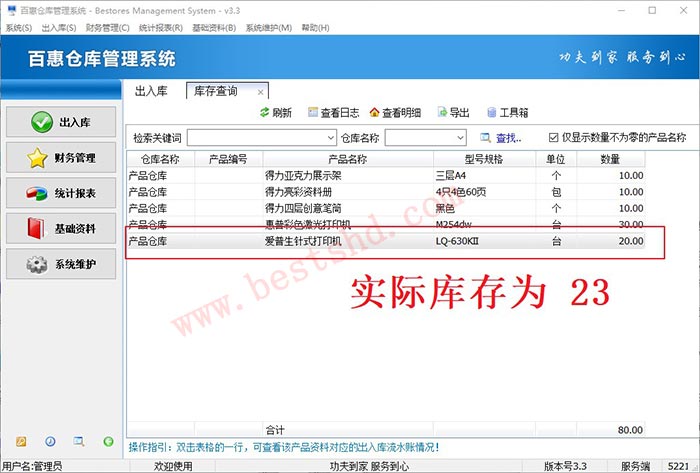Toggle 仅显示数量不为零的产品名称 checkbox
Screen dimensions: 700x473
[553, 137]
